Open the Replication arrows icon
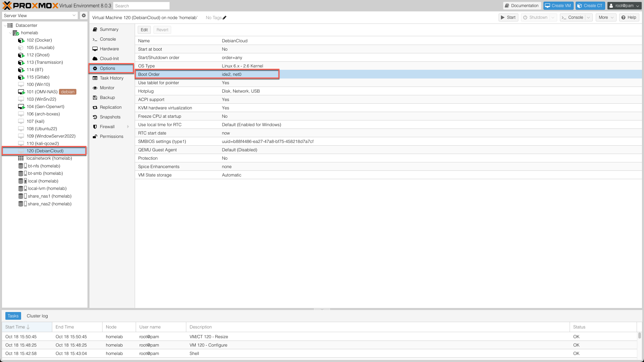 tap(95, 107)
